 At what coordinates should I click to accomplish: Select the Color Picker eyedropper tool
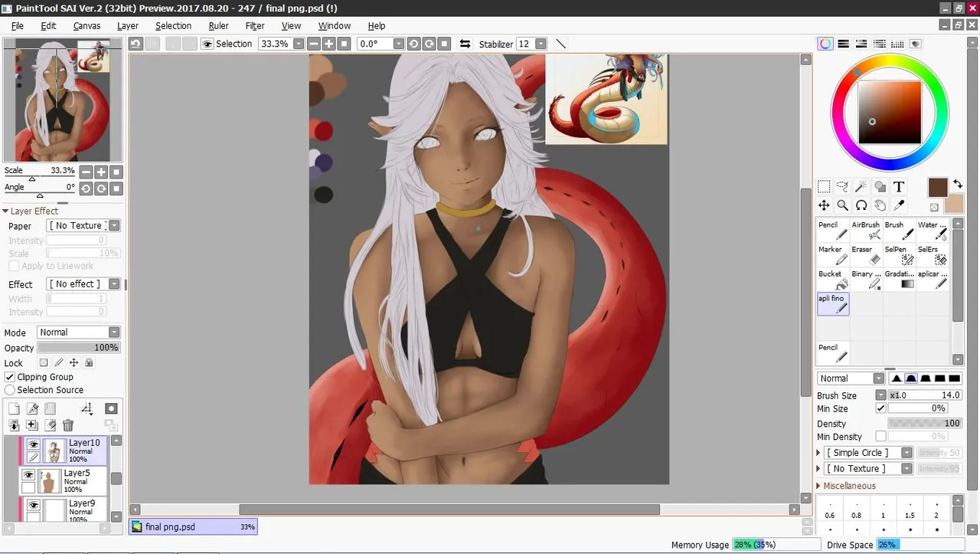pyautogui.click(x=899, y=205)
